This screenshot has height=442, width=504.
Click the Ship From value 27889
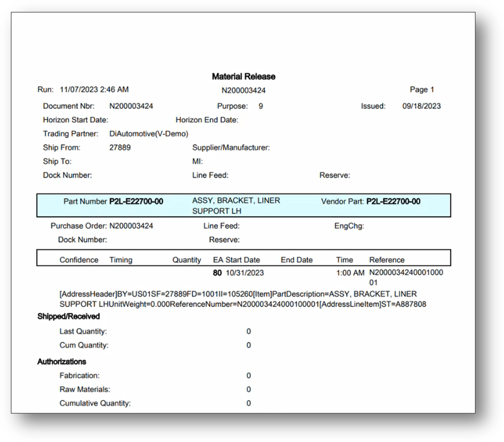(120, 148)
